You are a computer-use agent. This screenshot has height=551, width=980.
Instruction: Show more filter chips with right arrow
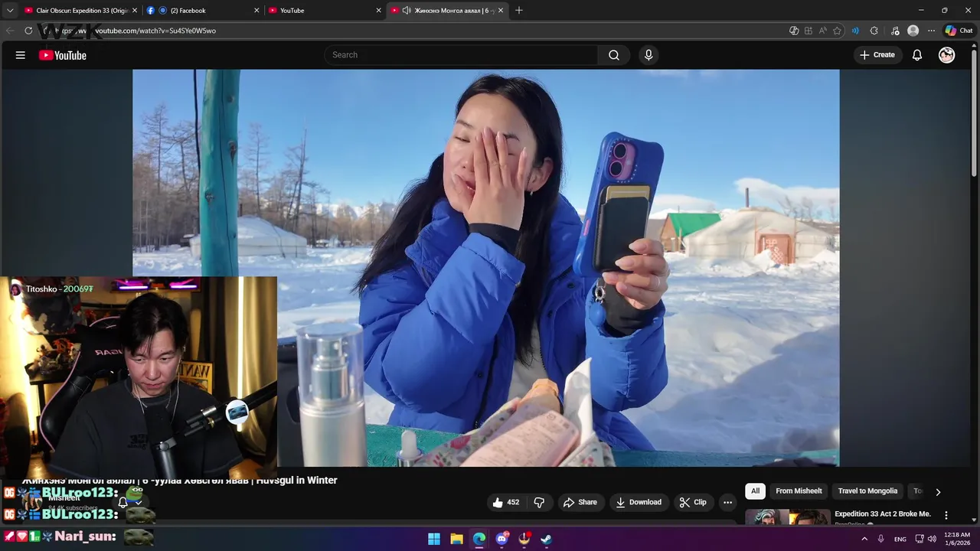(x=938, y=492)
